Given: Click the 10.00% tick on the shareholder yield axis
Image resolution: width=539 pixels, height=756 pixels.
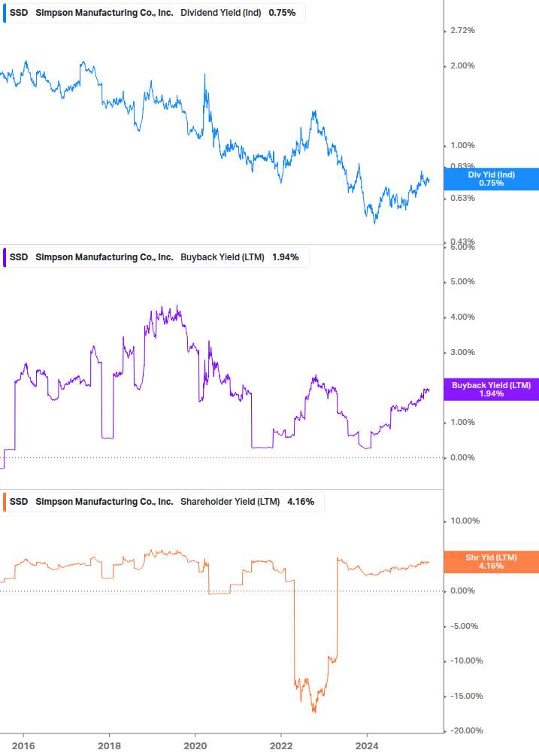Looking at the screenshot, I should tap(465, 521).
